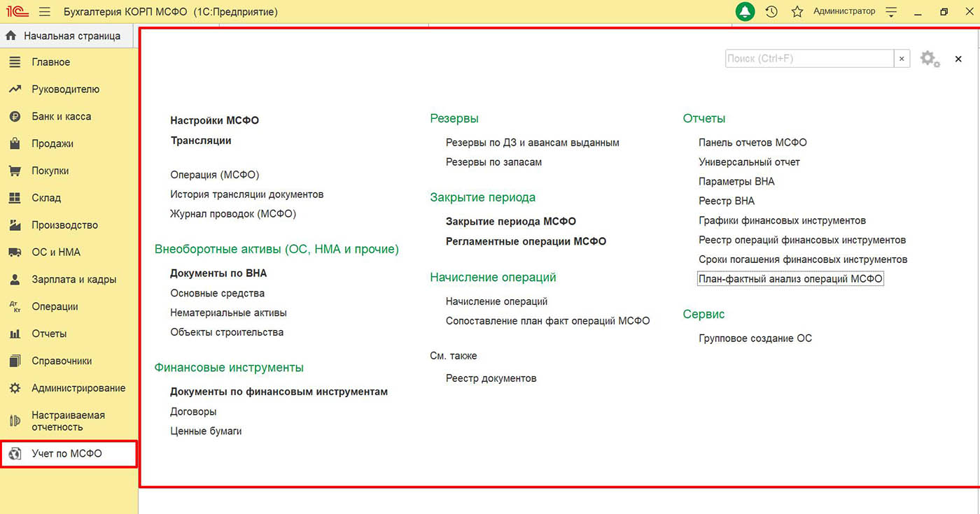The image size is (980, 514).
Task: Open Реестр документов
Action: click(491, 378)
